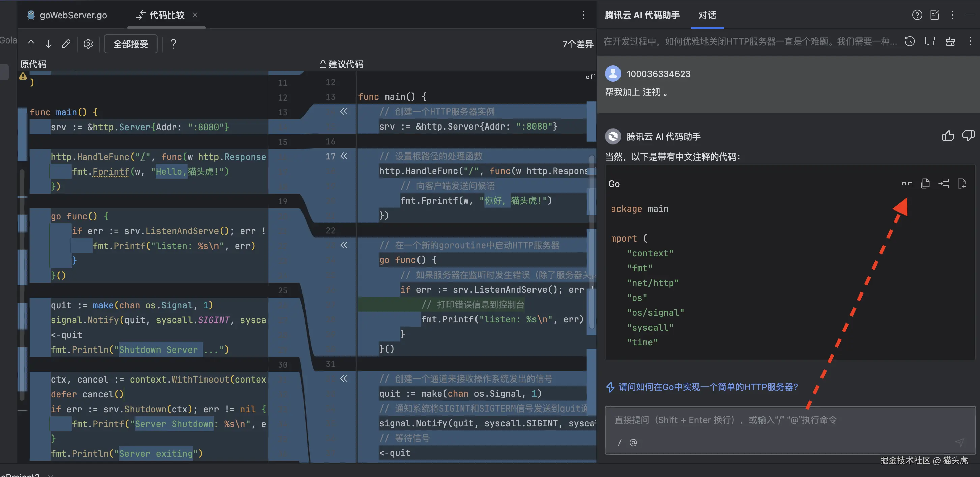980x477 pixels.
Task: Give a thumbs up to the AI response
Action: pos(948,136)
